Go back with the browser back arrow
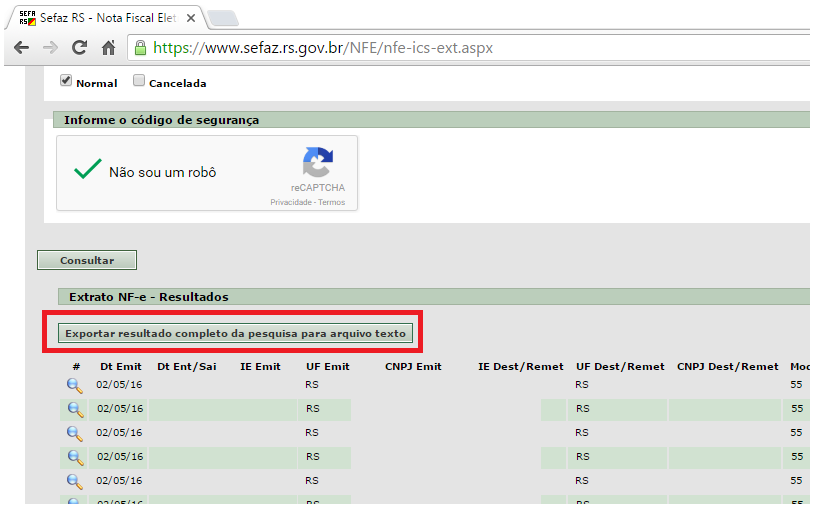 tap(21, 48)
